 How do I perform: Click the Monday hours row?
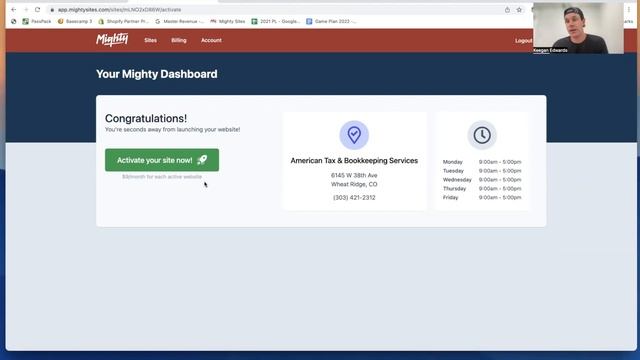point(482,162)
